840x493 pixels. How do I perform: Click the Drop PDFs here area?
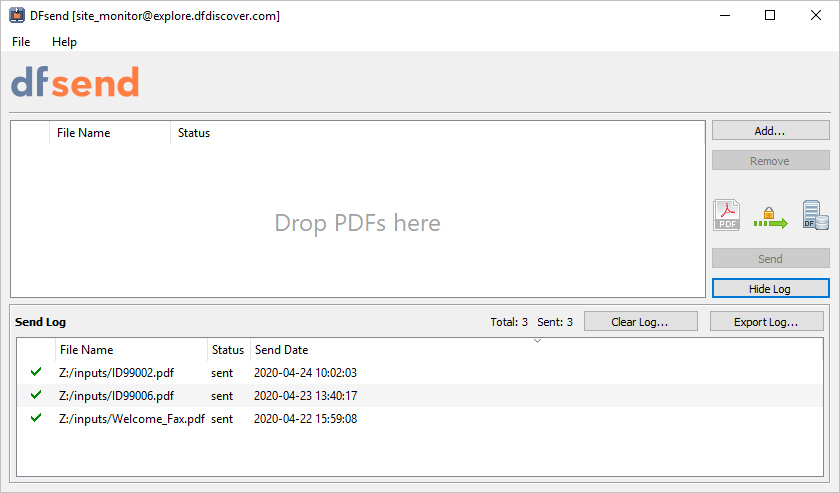coord(357,223)
